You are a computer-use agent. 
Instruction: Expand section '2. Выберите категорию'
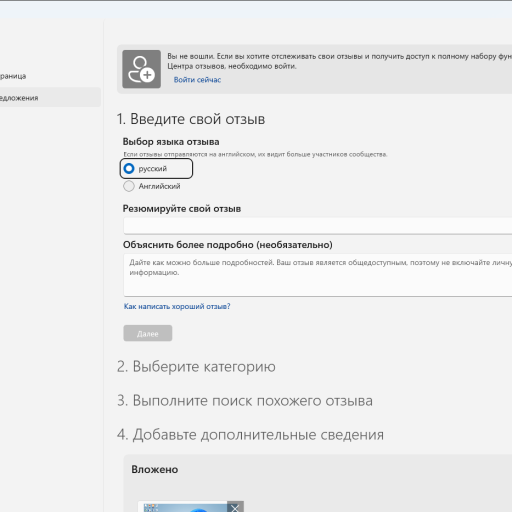196,366
